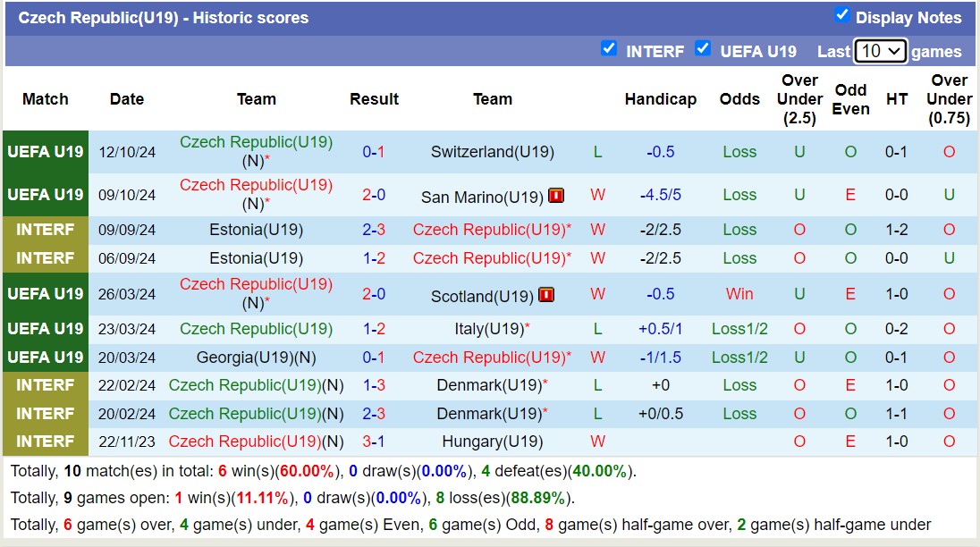Toggle the Display Notes checkbox
This screenshot has width=980, height=547.
tap(841, 15)
